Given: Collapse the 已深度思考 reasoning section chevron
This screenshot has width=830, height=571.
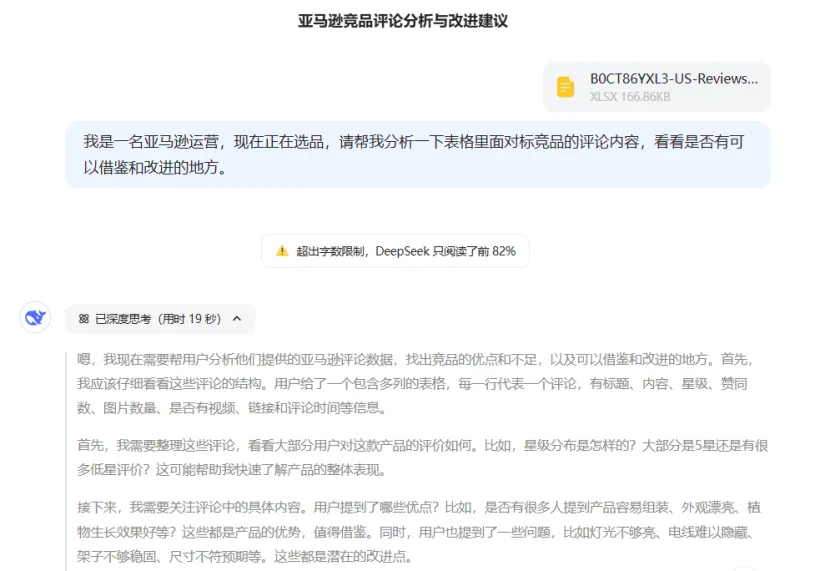Looking at the screenshot, I should pyautogui.click(x=237, y=319).
